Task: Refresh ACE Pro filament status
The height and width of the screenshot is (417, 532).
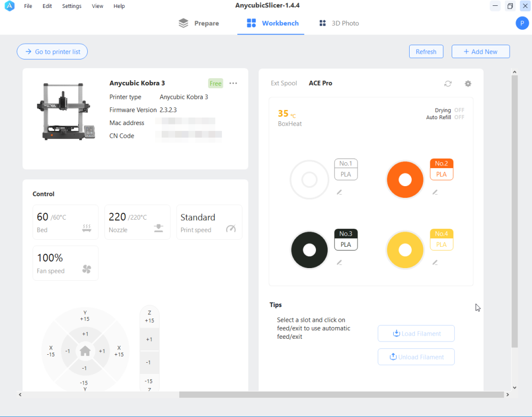Action: click(x=448, y=84)
